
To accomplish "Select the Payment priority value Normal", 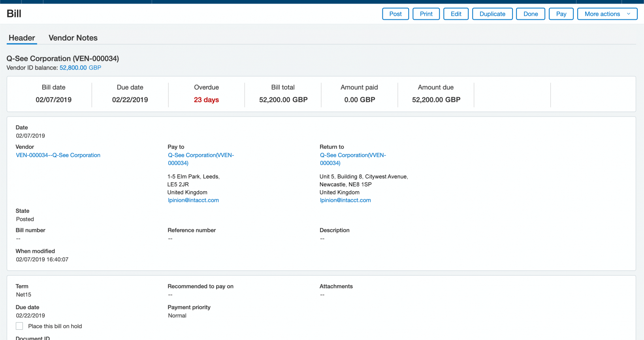I will pos(177,315).
